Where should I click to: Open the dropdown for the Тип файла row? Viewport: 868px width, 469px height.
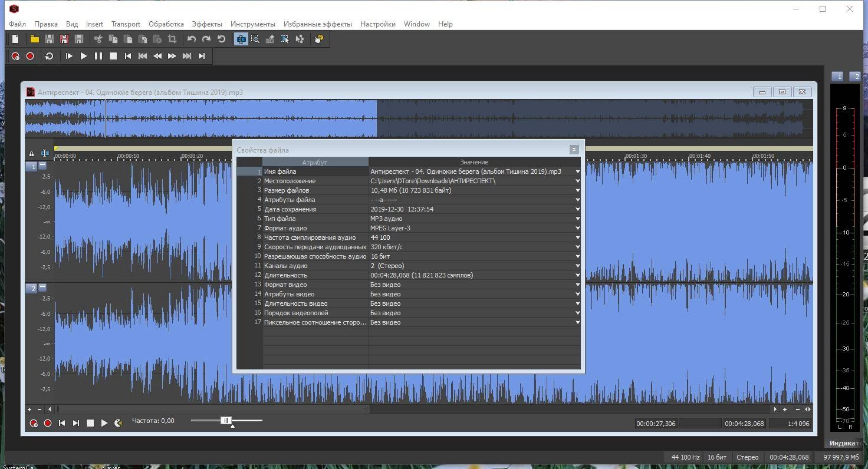point(577,219)
